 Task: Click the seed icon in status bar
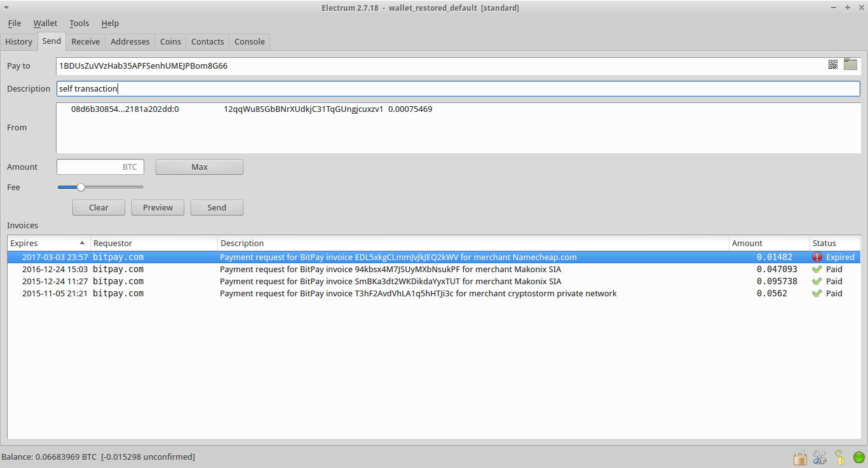coord(839,457)
